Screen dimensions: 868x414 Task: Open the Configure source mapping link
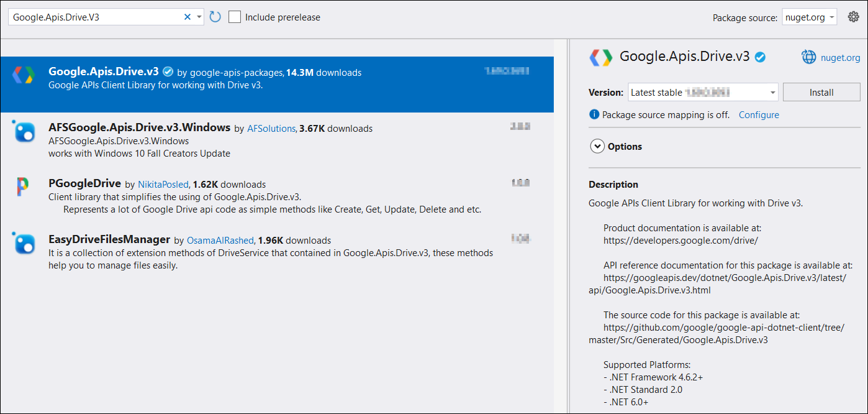[759, 115]
